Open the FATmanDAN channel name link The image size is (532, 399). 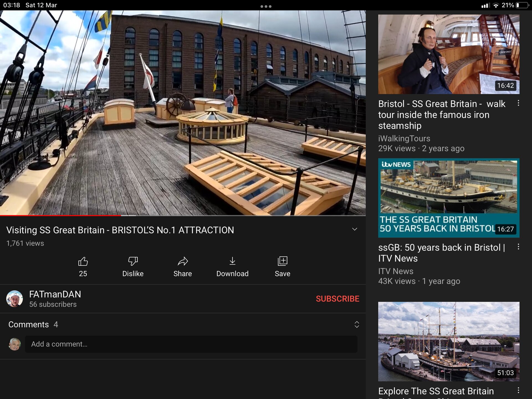pyautogui.click(x=55, y=294)
